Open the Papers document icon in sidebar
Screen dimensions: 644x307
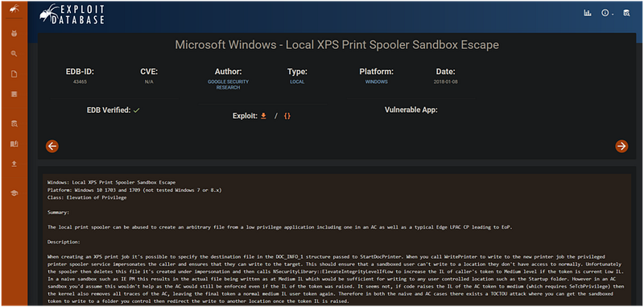[14, 74]
